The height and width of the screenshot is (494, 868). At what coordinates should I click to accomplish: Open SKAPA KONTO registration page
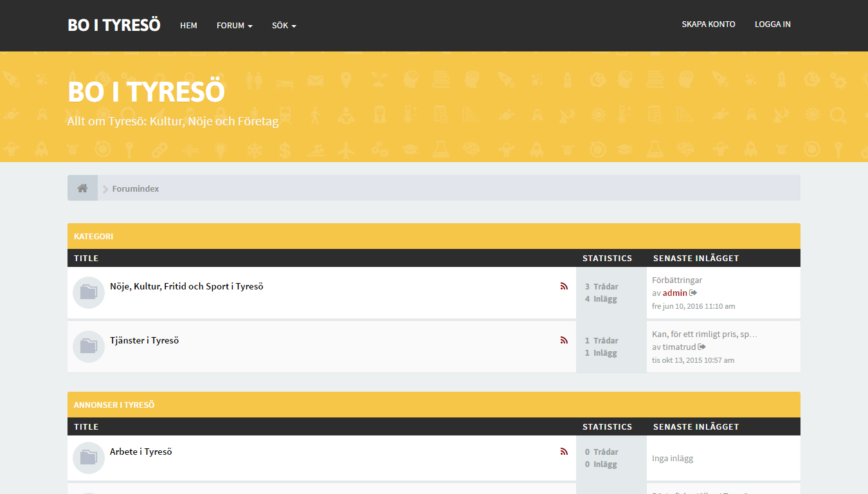click(x=708, y=24)
